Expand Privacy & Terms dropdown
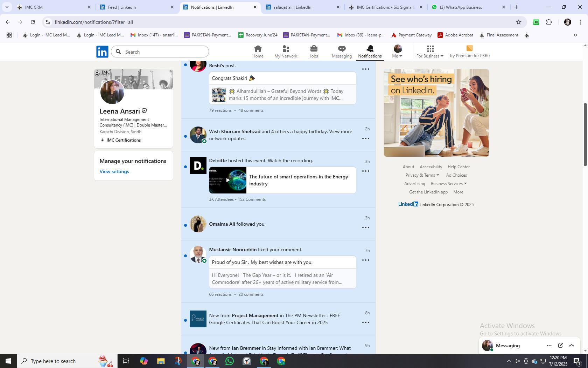588x368 pixels. (x=422, y=175)
